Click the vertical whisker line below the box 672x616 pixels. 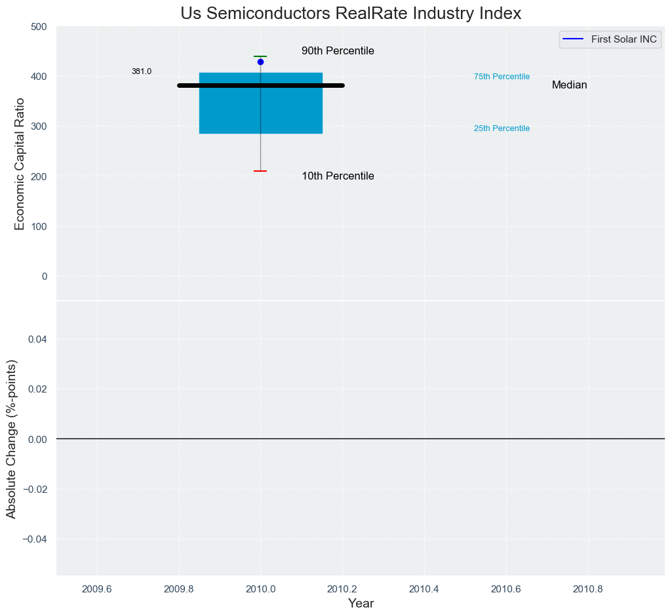(260, 152)
